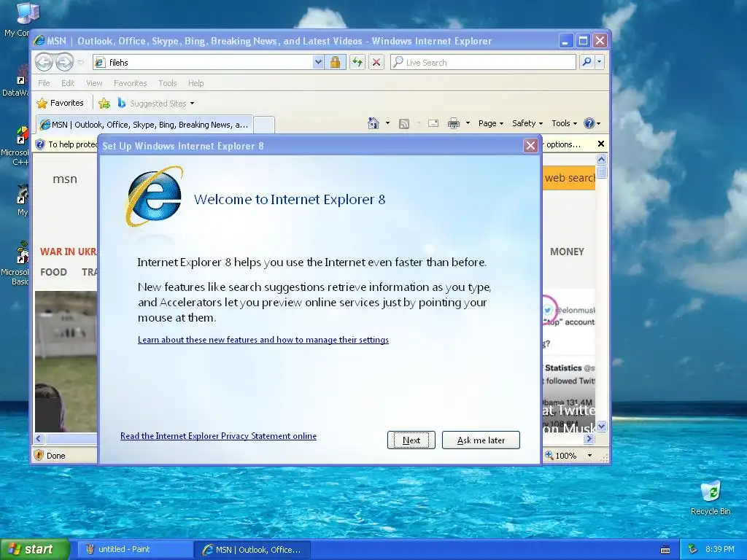The height and width of the screenshot is (560, 747).
Task: Open the View menu
Action: [x=94, y=83]
